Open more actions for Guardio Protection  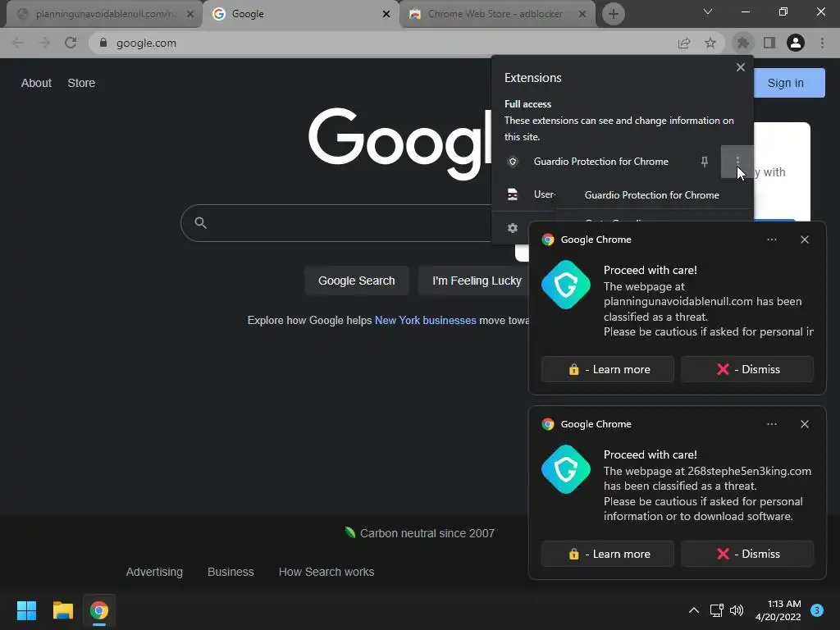(x=737, y=162)
